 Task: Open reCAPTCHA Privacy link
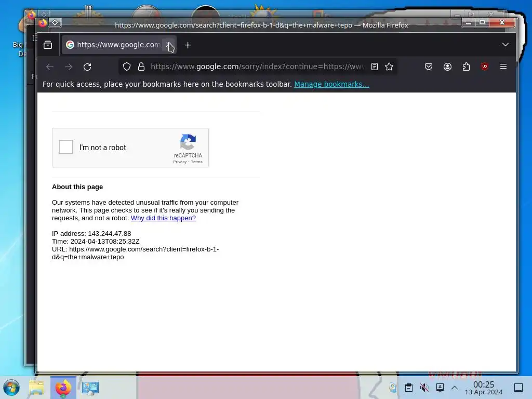(180, 162)
